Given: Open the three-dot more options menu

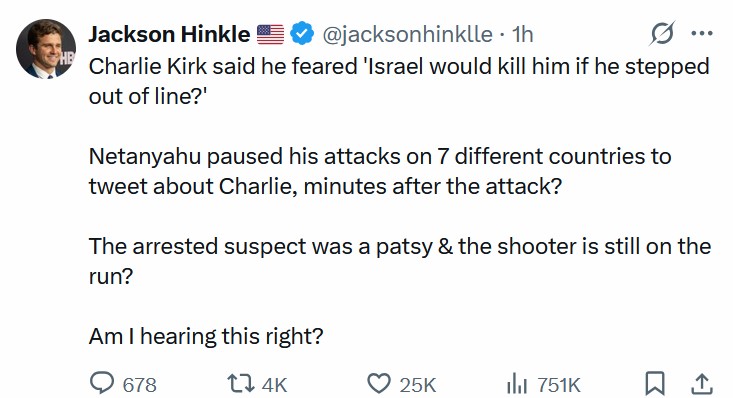Looking at the screenshot, I should click(x=702, y=33).
